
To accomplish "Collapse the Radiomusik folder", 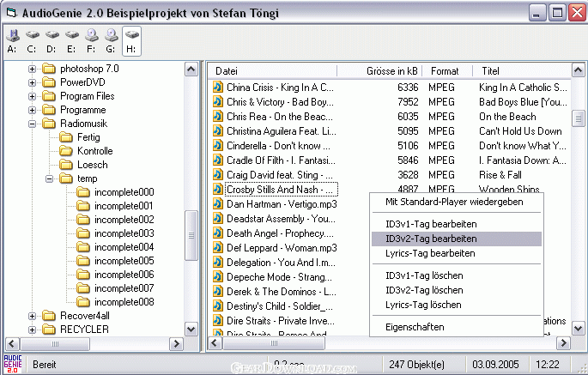I will pos(33,124).
